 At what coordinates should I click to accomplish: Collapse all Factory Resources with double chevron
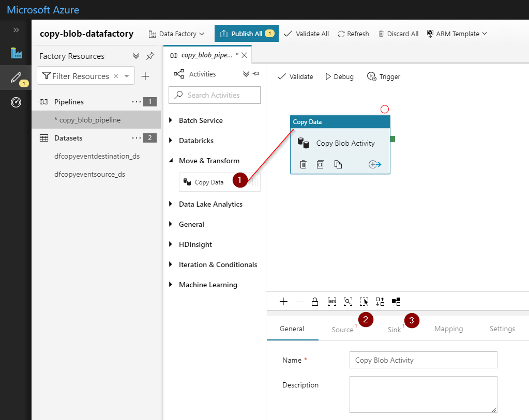point(136,56)
